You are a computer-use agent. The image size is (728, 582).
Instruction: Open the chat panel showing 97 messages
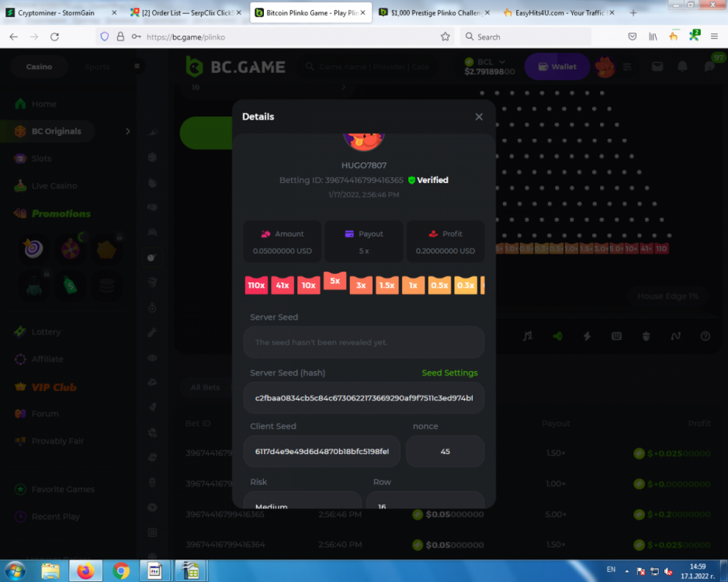click(708, 66)
